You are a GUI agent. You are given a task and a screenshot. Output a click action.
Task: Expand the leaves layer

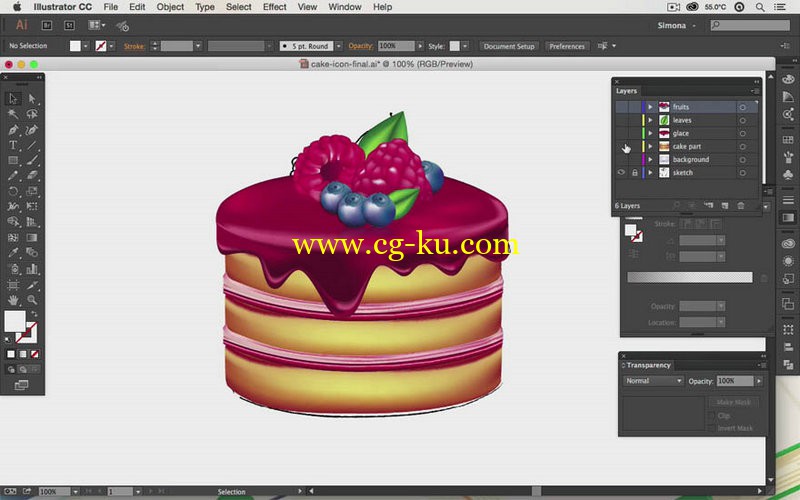(x=651, y=120)
